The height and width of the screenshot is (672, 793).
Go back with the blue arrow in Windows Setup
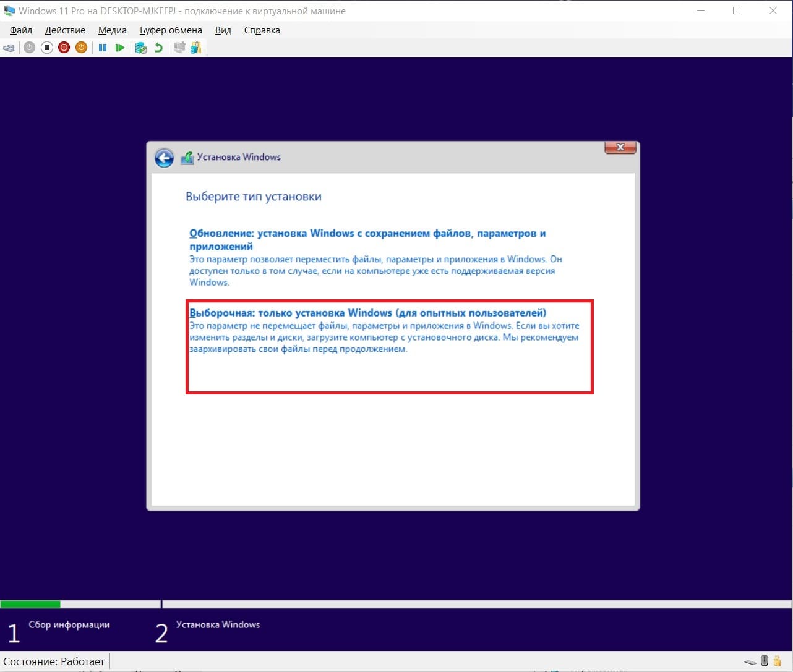pos(164,158)
